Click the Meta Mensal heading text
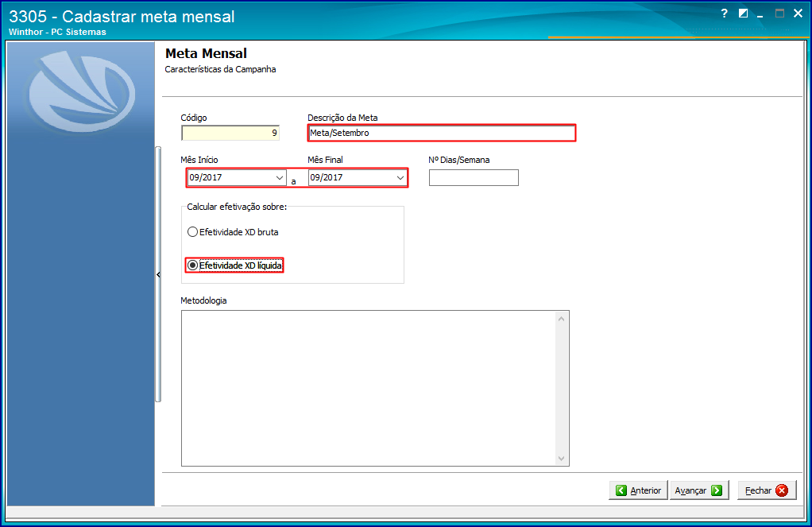The height and width of the screenshot is (527, 812). (206, 53)
